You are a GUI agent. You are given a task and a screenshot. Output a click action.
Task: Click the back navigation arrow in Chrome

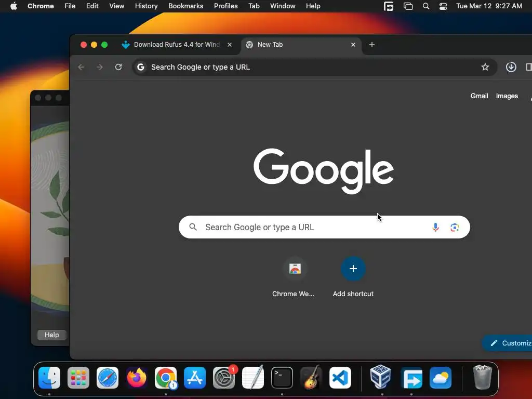(81, 67)
